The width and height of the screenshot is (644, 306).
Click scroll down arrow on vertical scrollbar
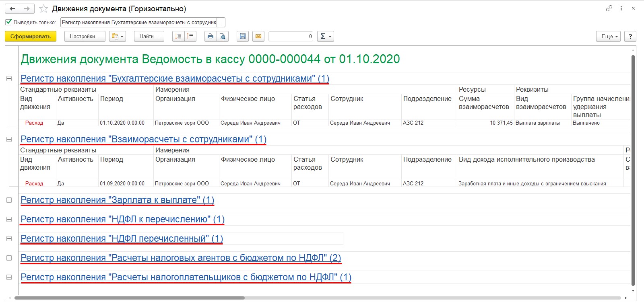(633, 290)
